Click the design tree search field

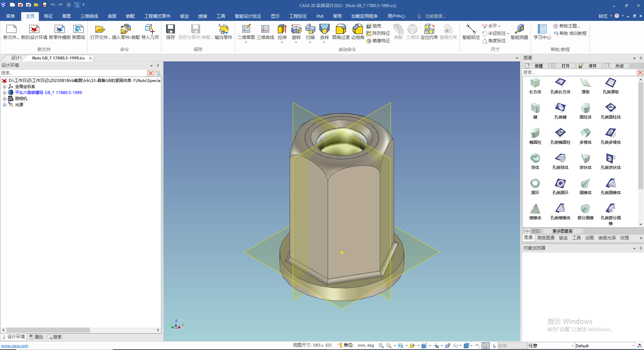pyautogui.click(x=73, y=73)
